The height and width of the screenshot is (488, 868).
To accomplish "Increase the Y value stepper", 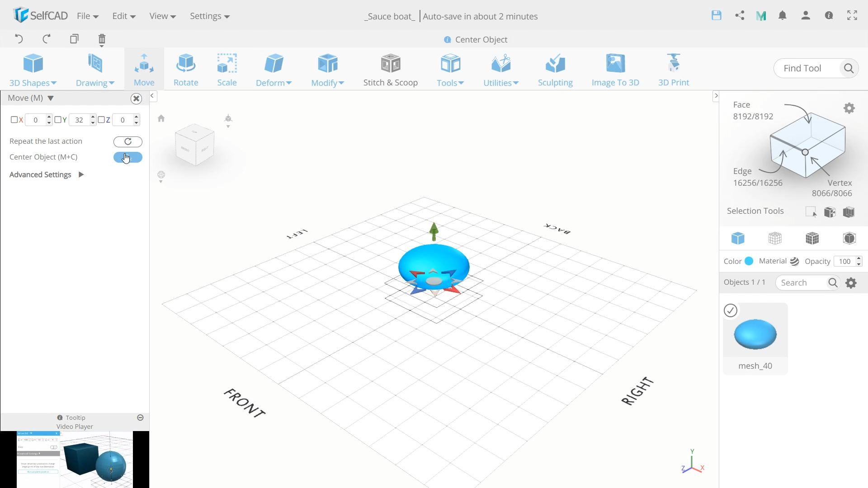I will (x=93, y=117).
